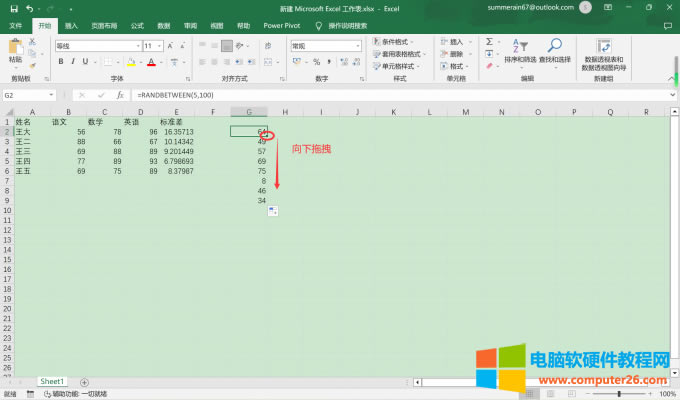The image size is (680, 400).
Task: Click the Auto Fill Options icon below data
Action: pos(272,209)
